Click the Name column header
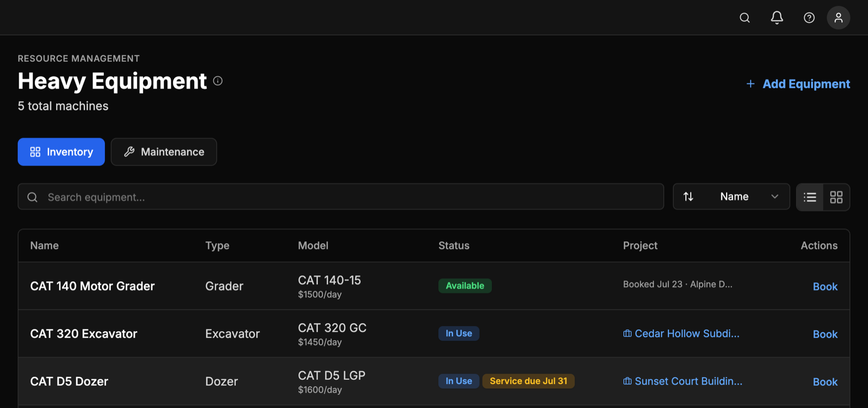 (45, 245)
